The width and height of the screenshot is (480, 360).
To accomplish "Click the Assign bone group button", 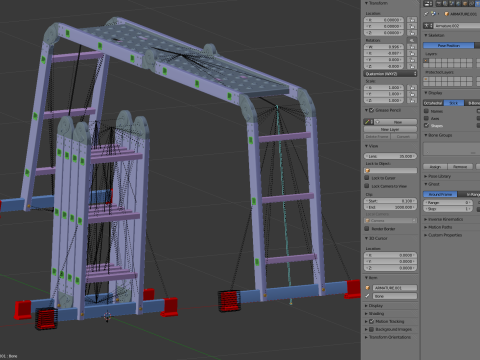I will 435,167.
